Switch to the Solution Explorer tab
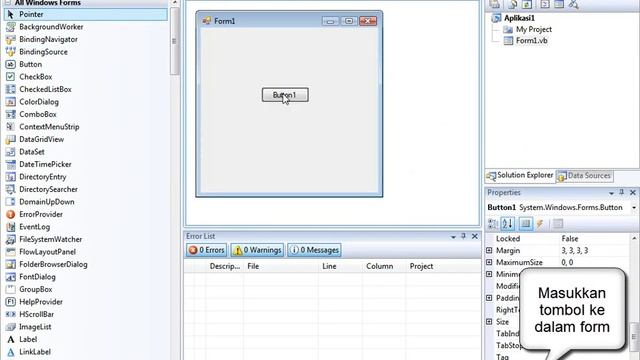Viewport: 640px width, 360px height. pyautogui.click(x=520, y=176)
